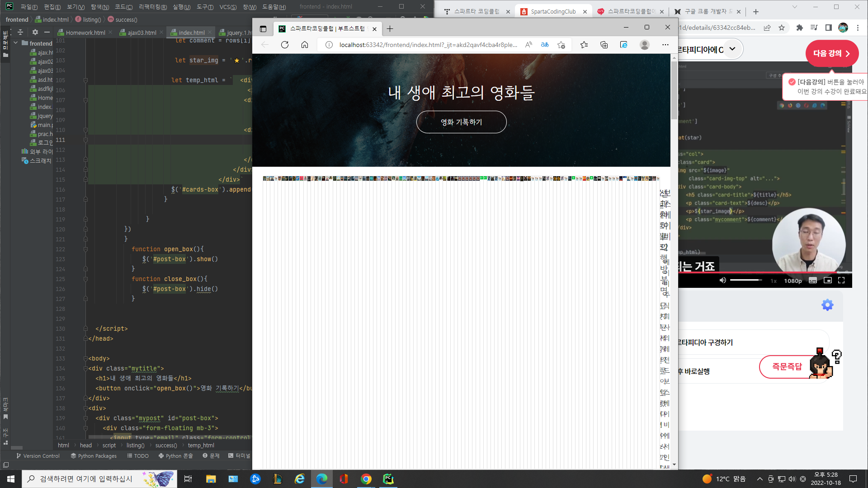Click the 즉문즉답 button
The width and height of the screenshot is (868, 488).
click(x=787, y=366)
